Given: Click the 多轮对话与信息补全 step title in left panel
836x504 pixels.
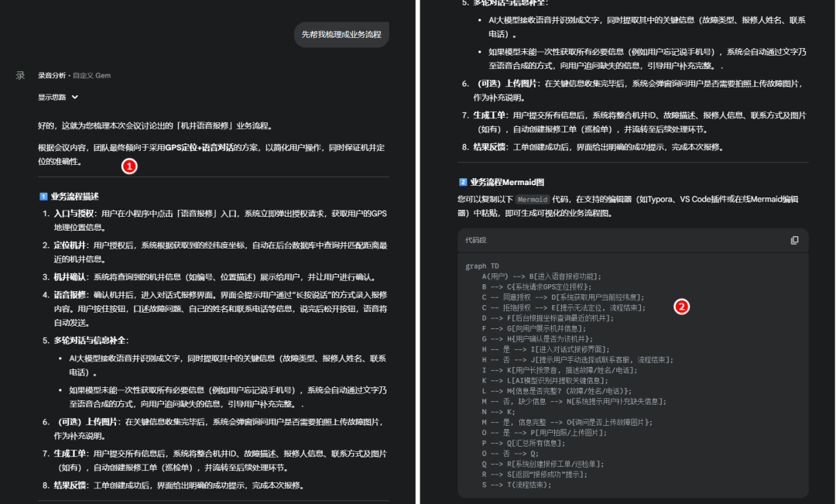Looking at the screenshot, I should coord(90,341).
